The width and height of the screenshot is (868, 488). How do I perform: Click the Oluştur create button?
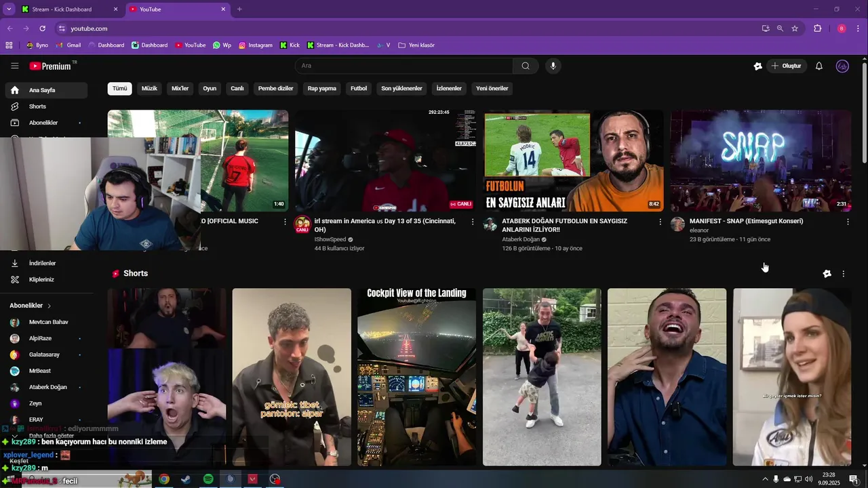click(x=787, y=66)
